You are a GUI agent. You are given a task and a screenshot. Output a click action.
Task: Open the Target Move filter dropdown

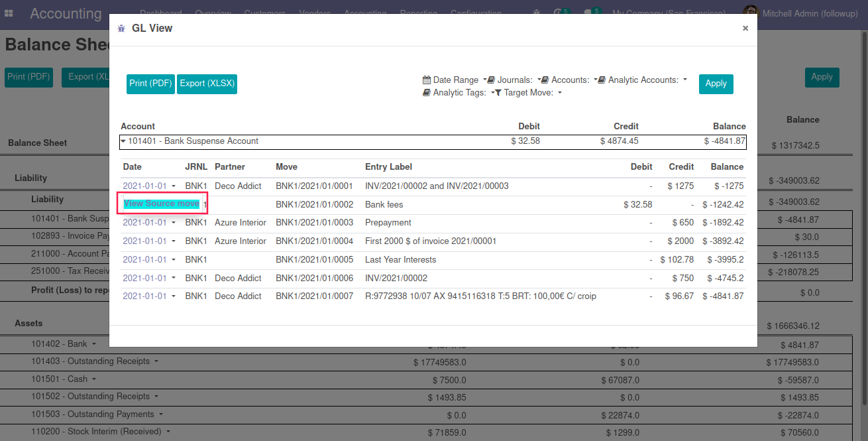tap(528, 93)
